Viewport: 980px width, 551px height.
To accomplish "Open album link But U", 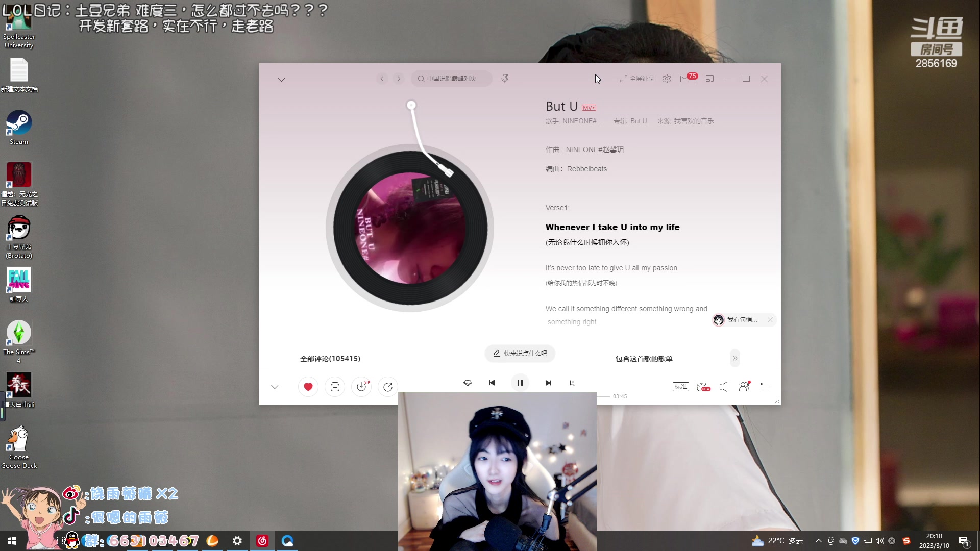I will point(639,121).
